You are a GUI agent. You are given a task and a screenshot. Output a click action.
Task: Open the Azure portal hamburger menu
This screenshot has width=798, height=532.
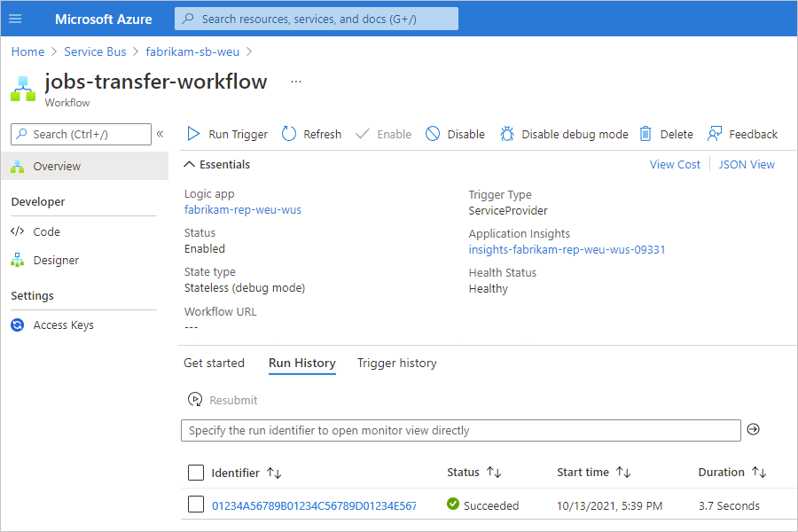pyautogui.click(x=15, y=18)
